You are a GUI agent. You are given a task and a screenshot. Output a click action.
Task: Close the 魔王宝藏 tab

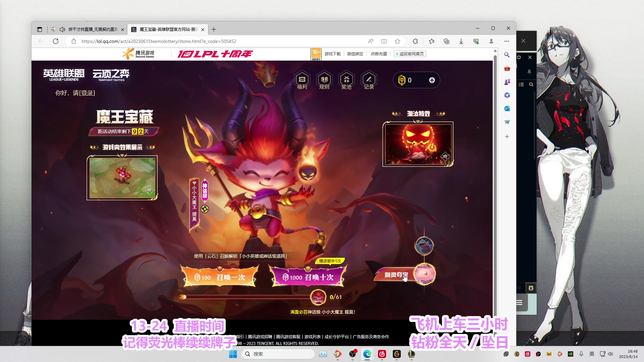click(203, 29)
